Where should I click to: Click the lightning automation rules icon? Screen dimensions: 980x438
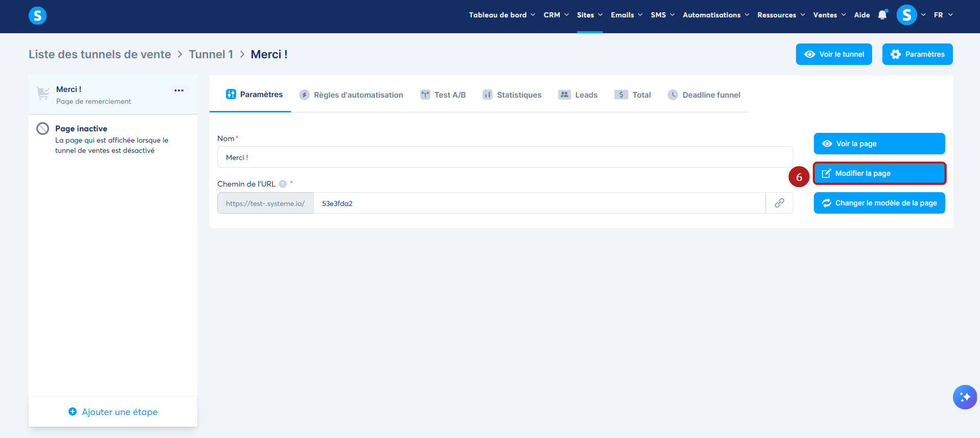304,95
